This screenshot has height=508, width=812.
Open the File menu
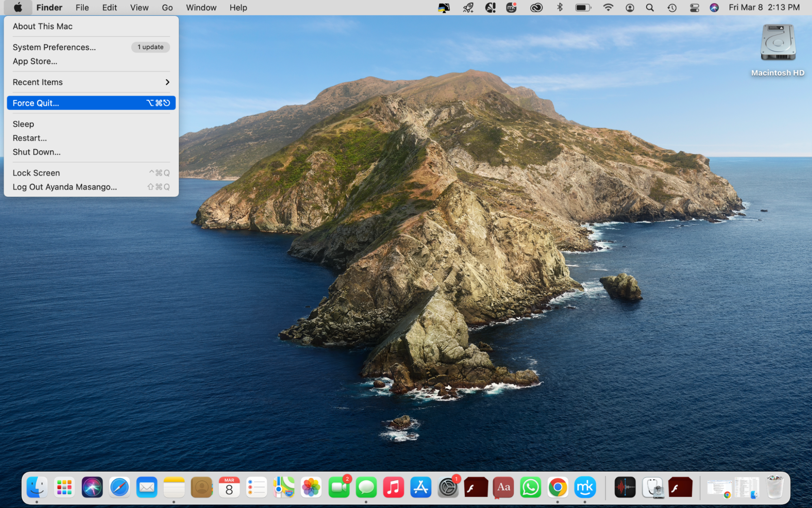pos(82,8)
